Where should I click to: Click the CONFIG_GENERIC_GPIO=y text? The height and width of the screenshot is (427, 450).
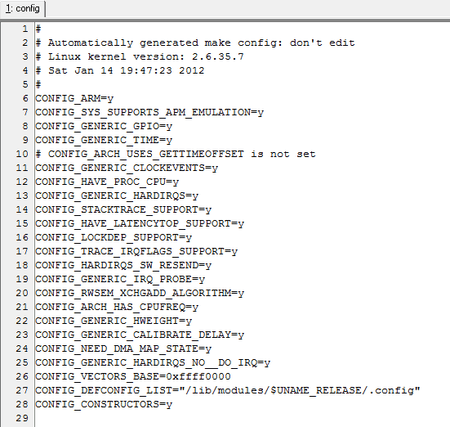104,126
